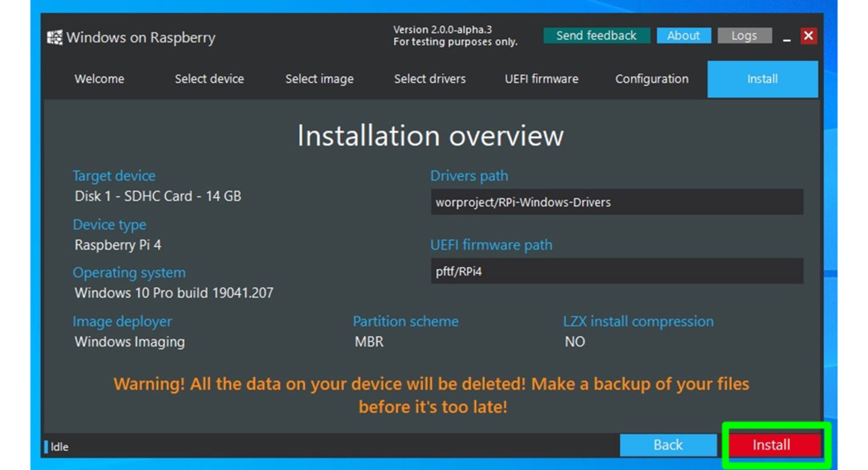This screenshot has height=470, width=868.
Task: Click the LZX install compression label
Action: [638, 321]
